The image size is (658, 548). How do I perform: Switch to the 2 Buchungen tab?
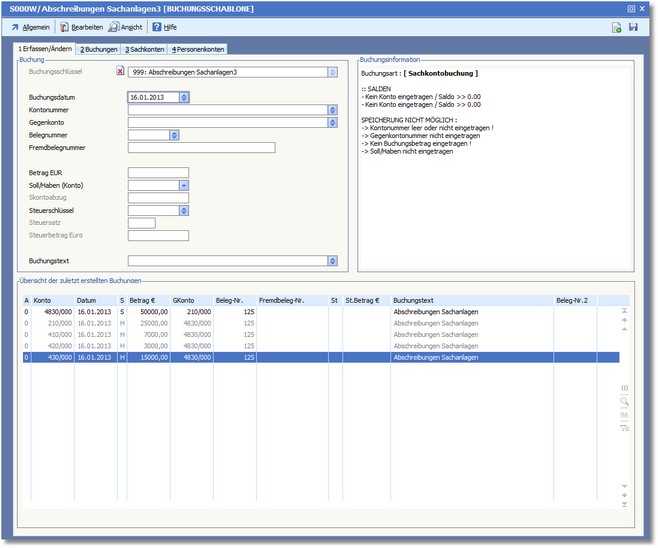98,49
